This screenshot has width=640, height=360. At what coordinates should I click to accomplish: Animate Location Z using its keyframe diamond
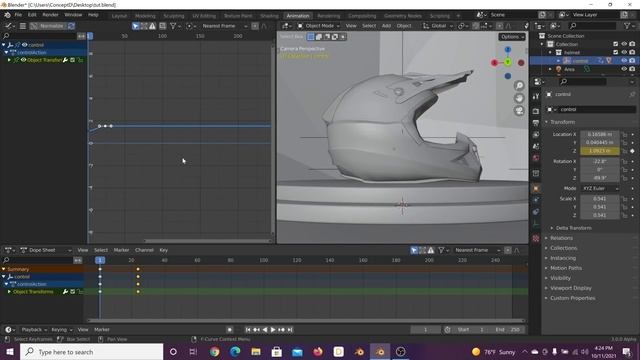pyautogui.click(x=633, y=151)
